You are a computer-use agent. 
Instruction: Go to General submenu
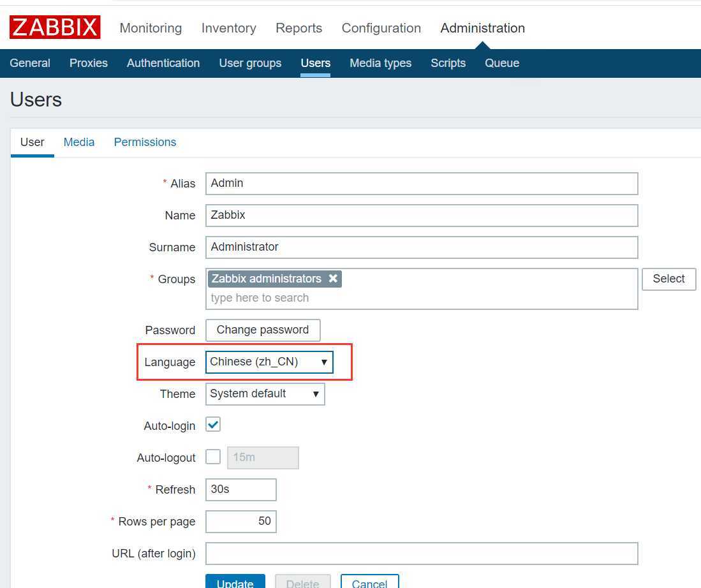[x=30, y=63]
